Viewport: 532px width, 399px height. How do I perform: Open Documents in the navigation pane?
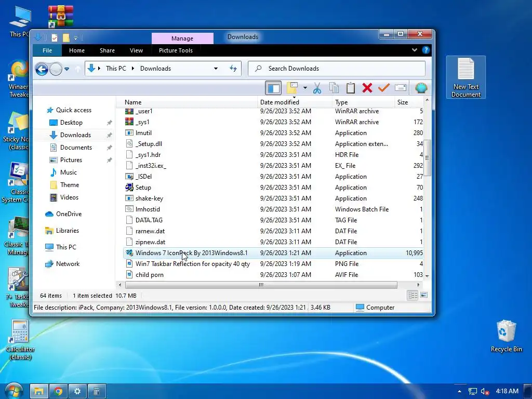tap(76, 148)
